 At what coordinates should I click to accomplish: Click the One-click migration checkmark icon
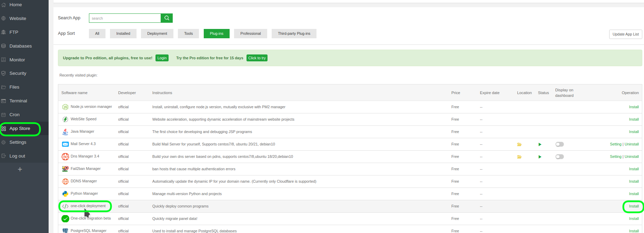click(65, 219)
